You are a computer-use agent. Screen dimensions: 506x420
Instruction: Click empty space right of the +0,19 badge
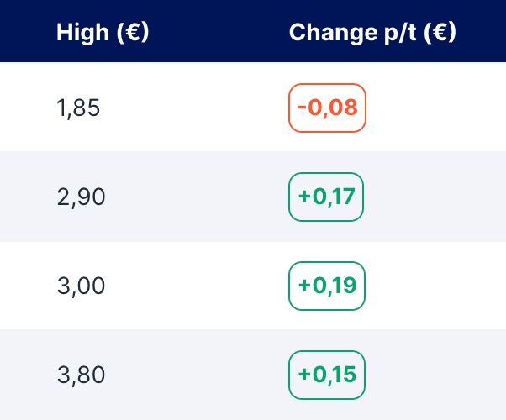click(437, 286)
